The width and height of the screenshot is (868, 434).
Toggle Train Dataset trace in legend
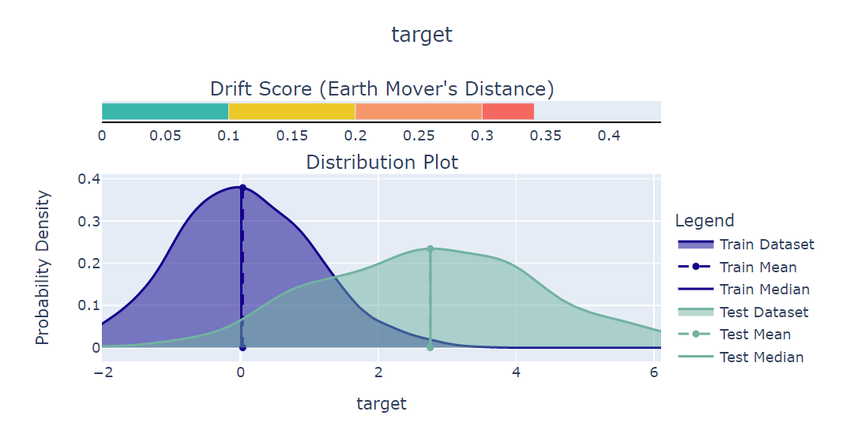point(766,245)
